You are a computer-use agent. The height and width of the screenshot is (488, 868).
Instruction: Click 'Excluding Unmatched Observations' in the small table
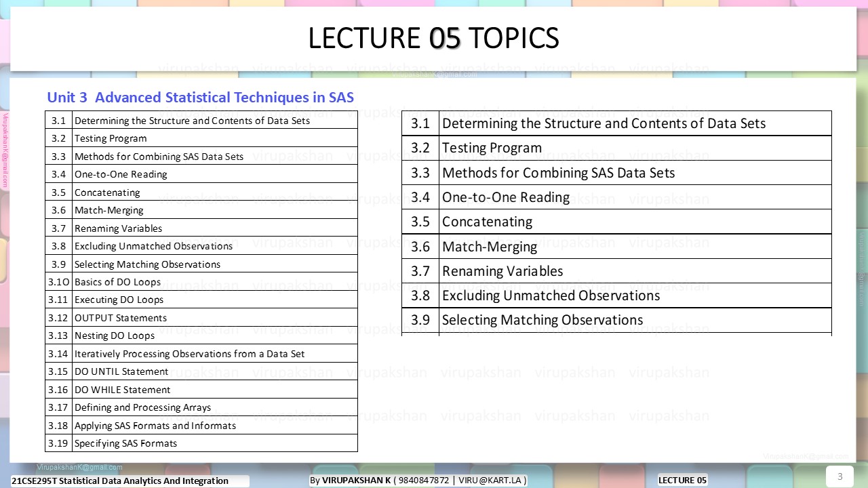click(x=153, y=246)
